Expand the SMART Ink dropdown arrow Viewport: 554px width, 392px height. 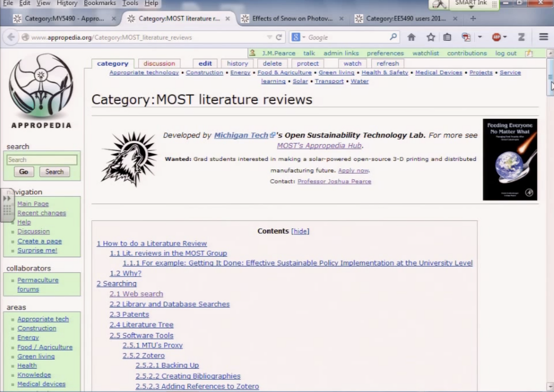point(471,8)
